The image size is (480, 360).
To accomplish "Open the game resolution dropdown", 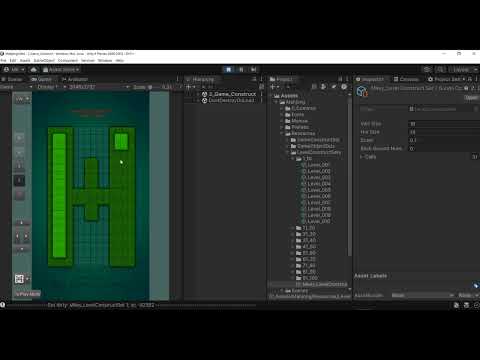I will 99,87.
